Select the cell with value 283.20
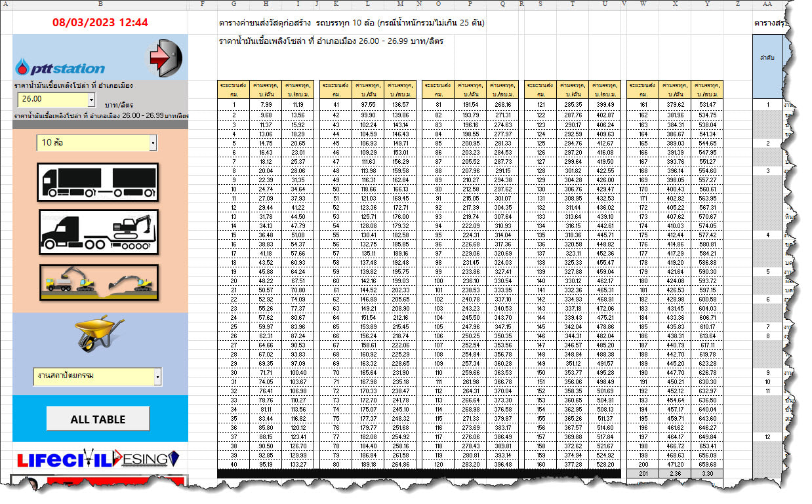The width and height of the screenshot is (812, 504). click(x=472, y=465)
